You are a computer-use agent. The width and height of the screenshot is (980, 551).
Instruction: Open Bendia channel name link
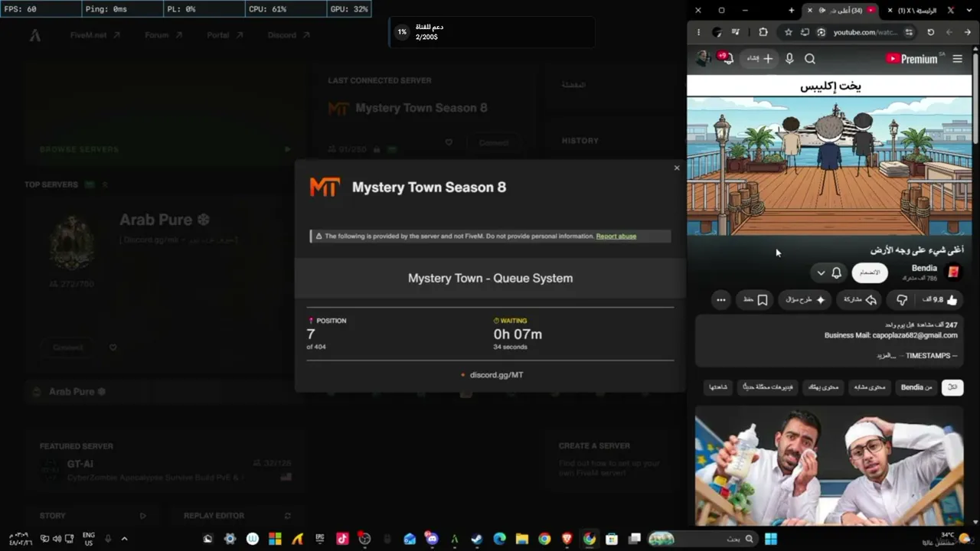click(924, 268)
